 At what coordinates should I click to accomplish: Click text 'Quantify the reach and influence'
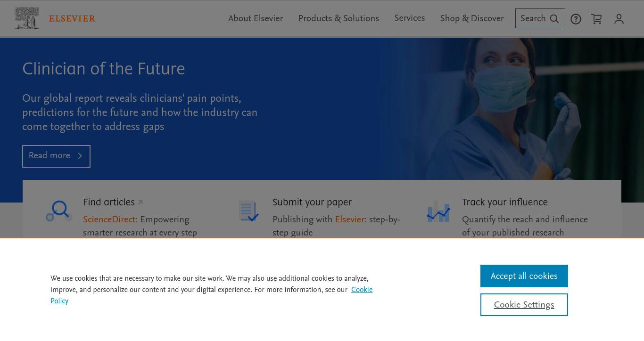pos(525,219)
